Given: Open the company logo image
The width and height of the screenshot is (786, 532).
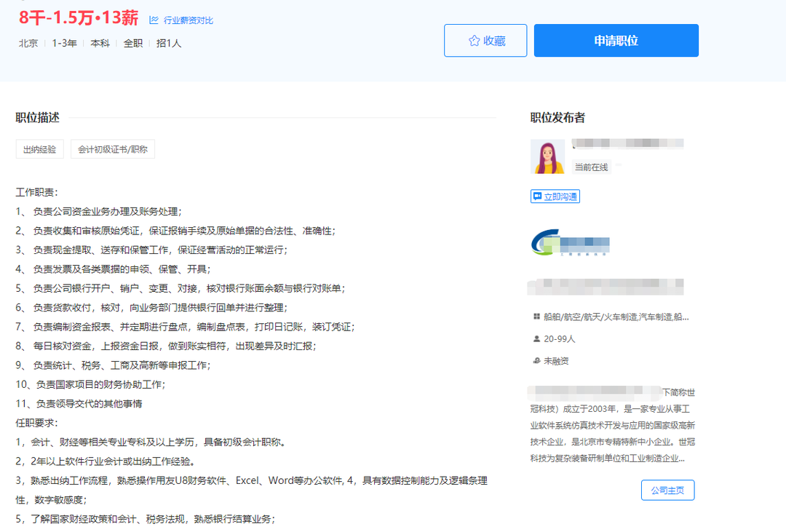Looking at the screenshot, I should 570,243.
